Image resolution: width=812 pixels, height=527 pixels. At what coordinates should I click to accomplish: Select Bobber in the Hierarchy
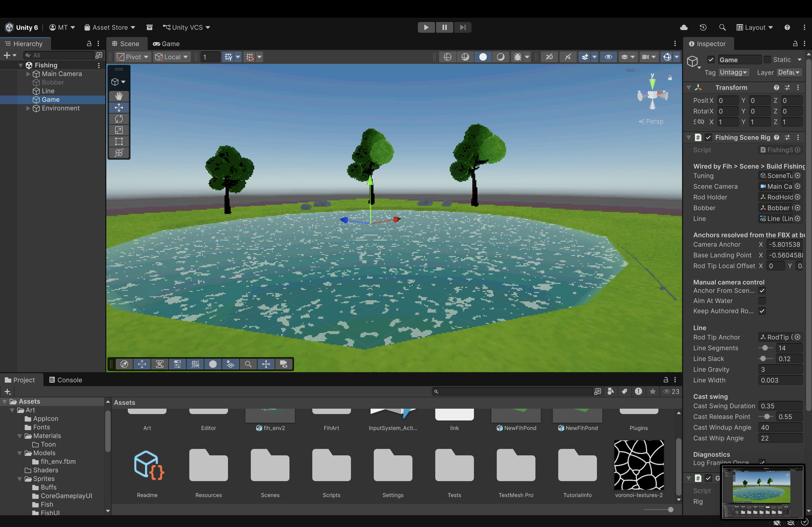coord(53,82)
